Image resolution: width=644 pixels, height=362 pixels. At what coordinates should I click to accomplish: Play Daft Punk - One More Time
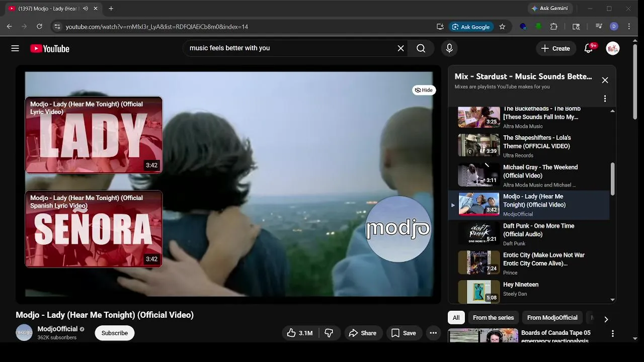click(x=528, y=234)
